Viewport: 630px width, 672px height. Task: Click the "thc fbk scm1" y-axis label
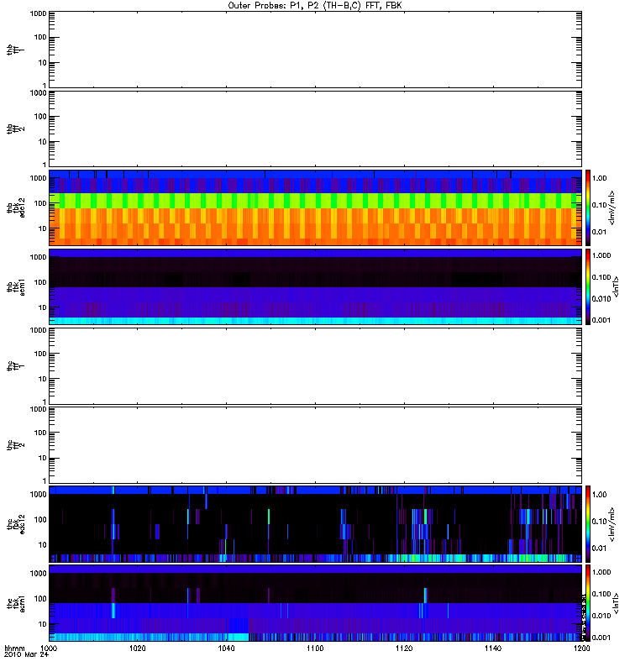[16, 603]
